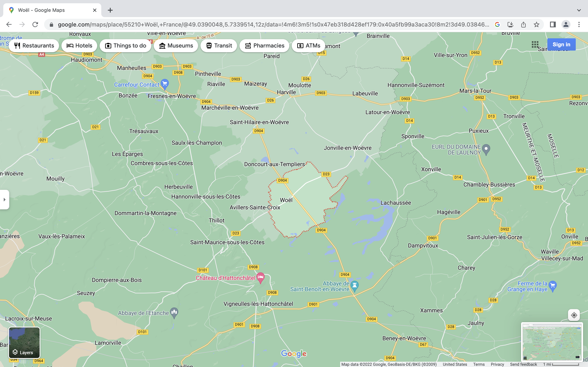Viewport: 588px width, 367px height.
Task: Select the Restaurants category chip
Action: pos(34,46)
